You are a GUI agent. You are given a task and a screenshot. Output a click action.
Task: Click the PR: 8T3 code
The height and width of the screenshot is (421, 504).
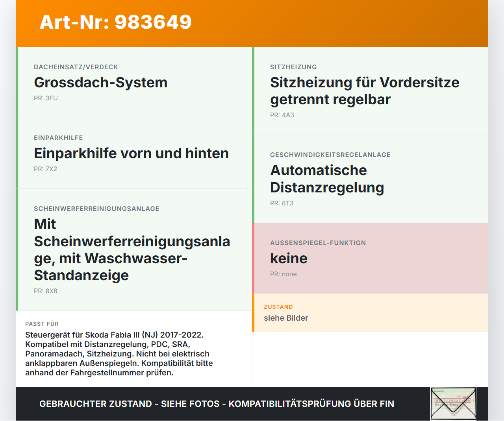click(x=281, y=203)
